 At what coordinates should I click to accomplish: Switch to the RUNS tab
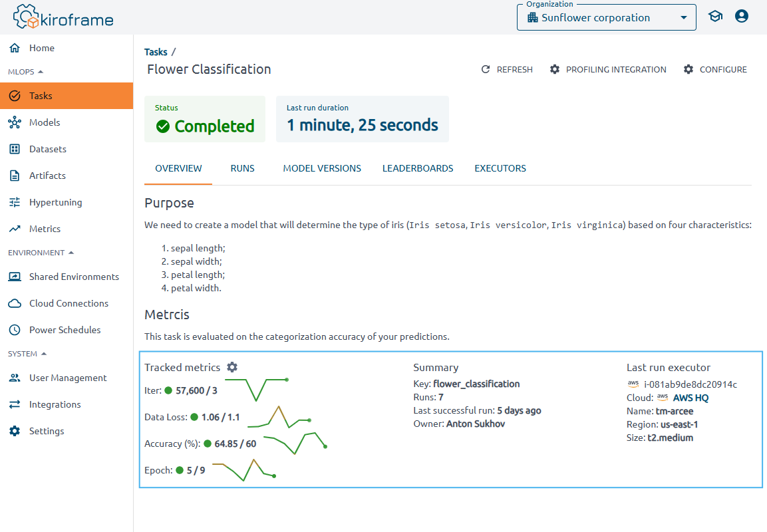click(242, 168)
